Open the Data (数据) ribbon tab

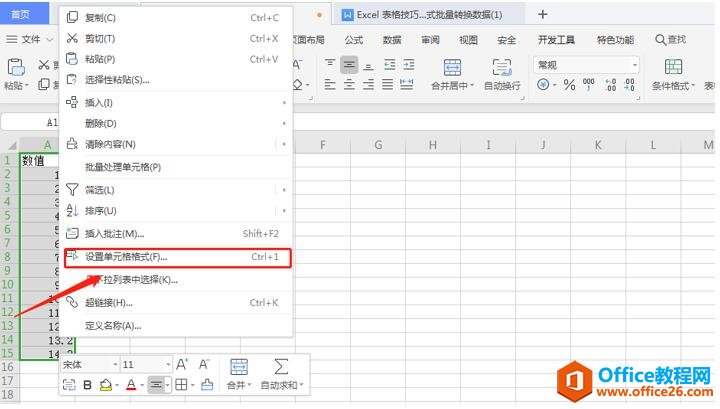pyautogui.click(x=392, y=40)
